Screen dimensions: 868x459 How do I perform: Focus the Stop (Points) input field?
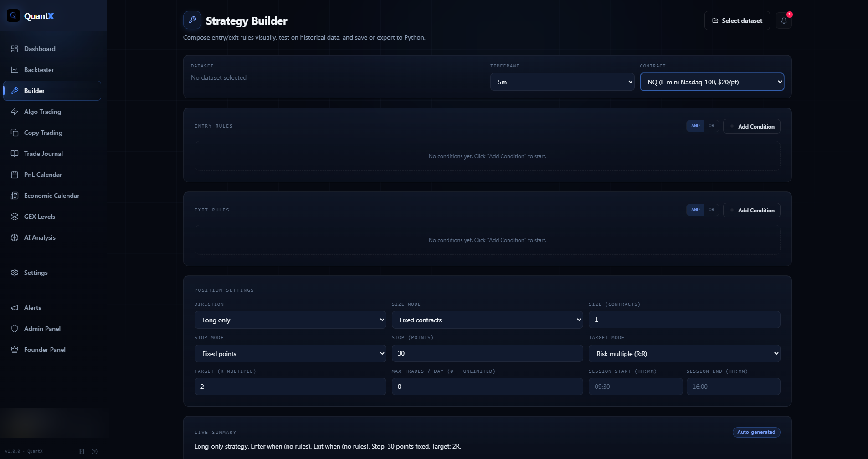point(487,353)
